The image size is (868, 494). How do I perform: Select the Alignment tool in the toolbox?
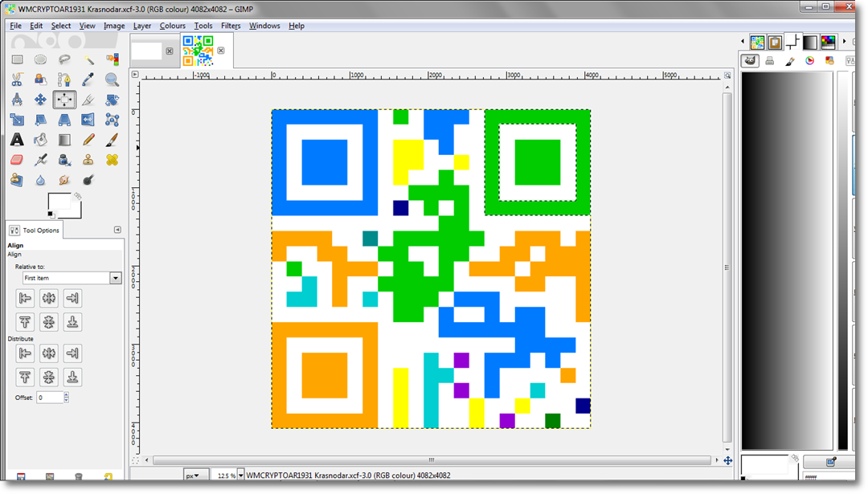(64, 100)
